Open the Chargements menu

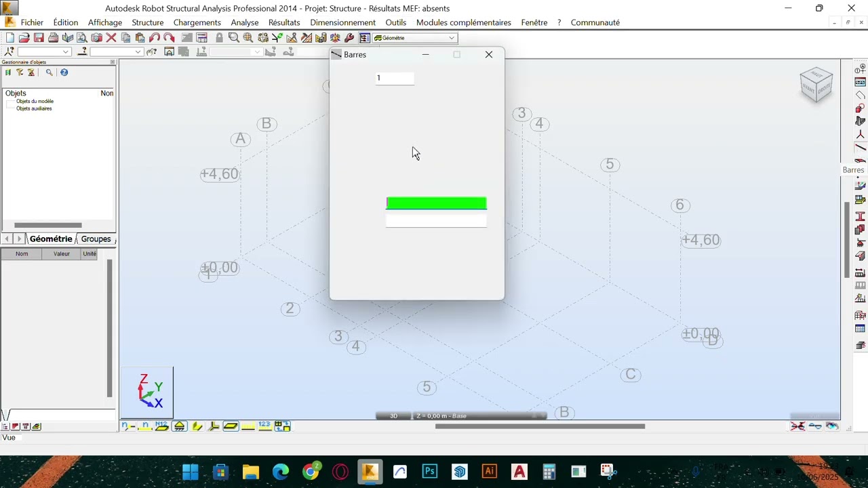point(197,22)
